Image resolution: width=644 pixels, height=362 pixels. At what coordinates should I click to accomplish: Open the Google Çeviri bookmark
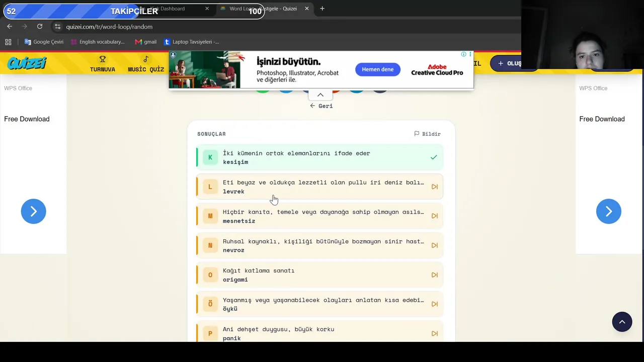coord(44,42)
